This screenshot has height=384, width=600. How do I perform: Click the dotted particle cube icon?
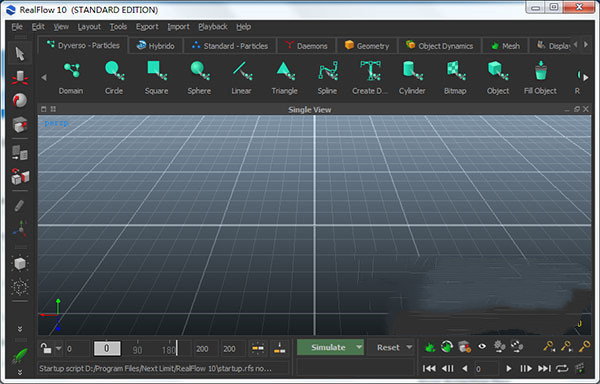20,287
